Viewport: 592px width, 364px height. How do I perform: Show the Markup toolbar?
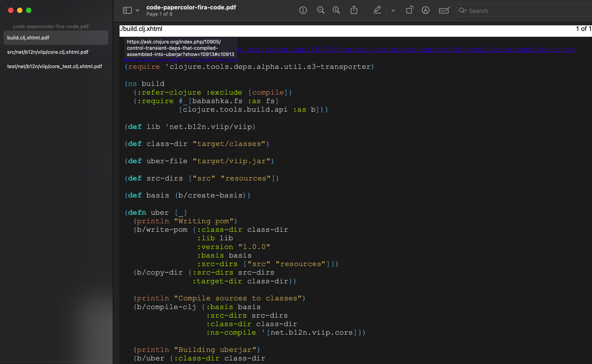click(x=426, y=10)
